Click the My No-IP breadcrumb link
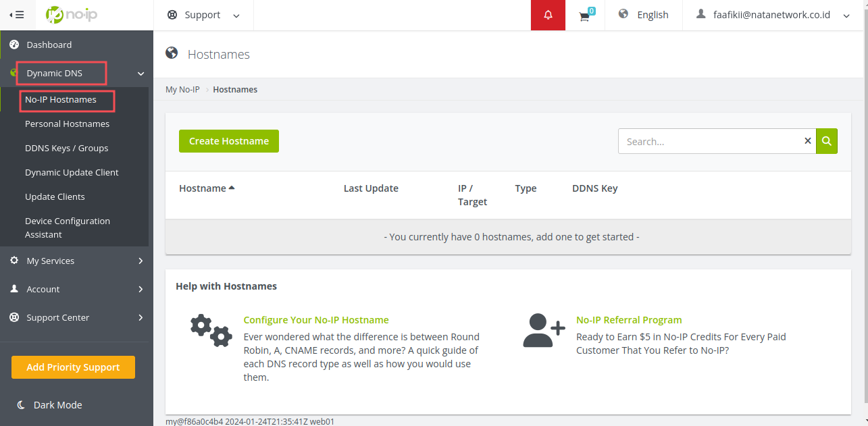Image resolution: width=868 pixels, height=426 pixels. click(182, 89)
